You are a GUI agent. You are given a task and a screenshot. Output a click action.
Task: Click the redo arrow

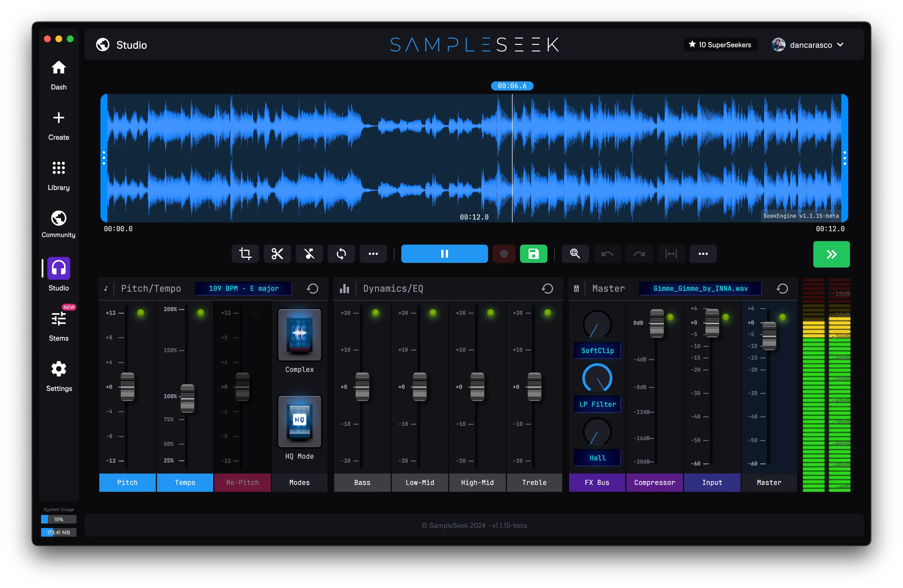639,254
